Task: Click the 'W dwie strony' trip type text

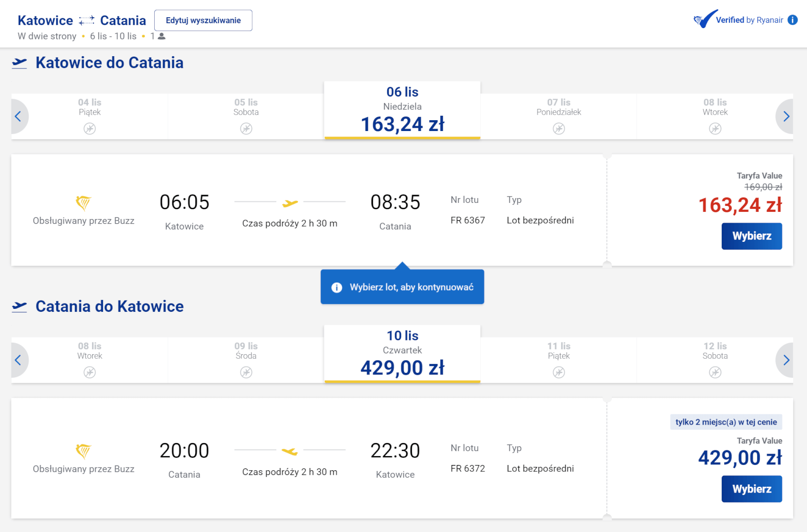Action: (x=47, y=36)
